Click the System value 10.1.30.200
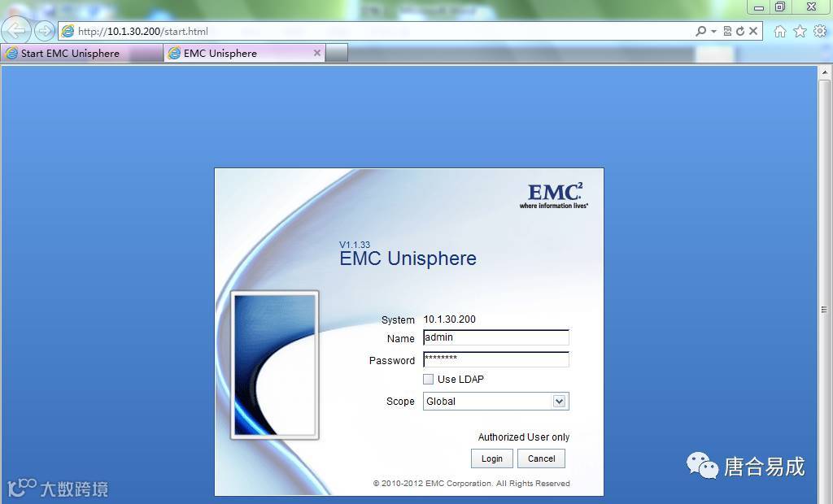The height and width of the screenshot is (504, 833). coord(449,319)
